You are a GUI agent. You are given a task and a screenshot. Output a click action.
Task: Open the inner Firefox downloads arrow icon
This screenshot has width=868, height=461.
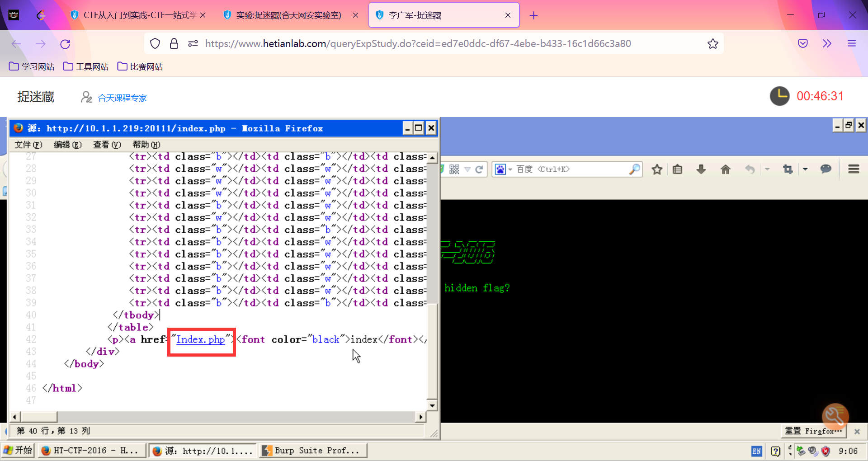point(701,169)
